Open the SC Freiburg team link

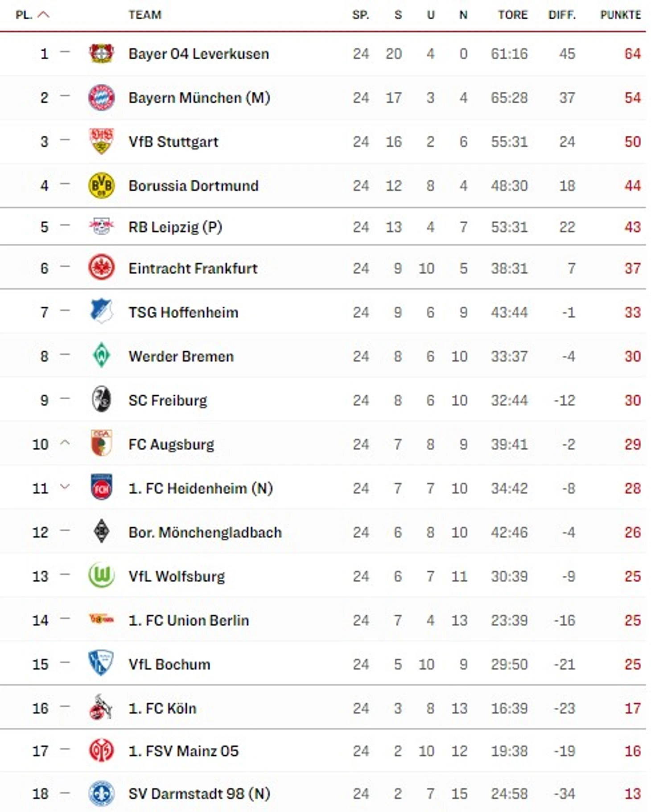[168, 400]
